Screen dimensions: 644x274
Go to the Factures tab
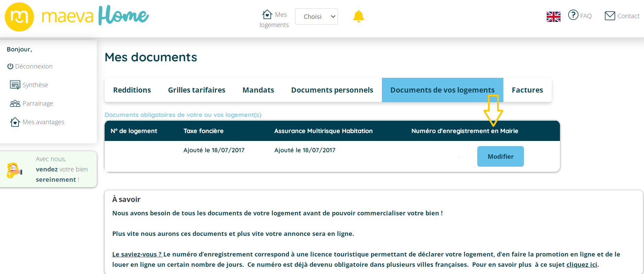pos(527,90)
